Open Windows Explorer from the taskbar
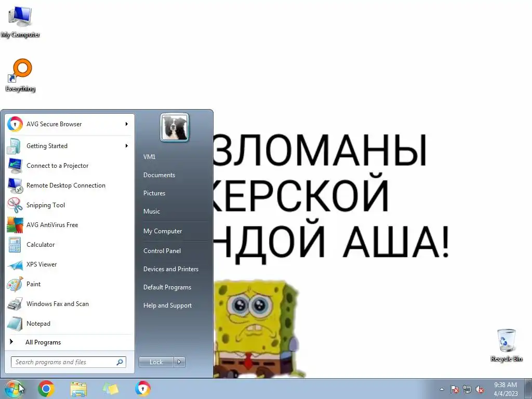Image resolution: width=532 pixels, height=399 pixels. pos(78,389)
